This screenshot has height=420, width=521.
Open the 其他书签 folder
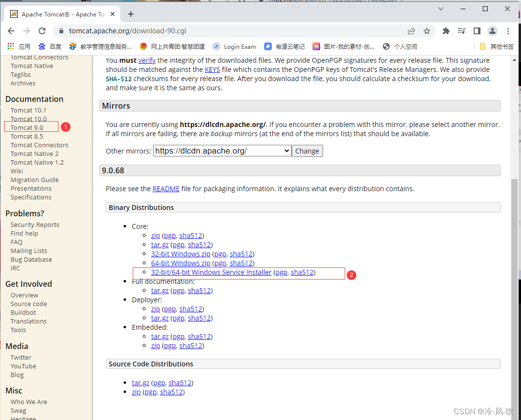[x=497, y=46]
